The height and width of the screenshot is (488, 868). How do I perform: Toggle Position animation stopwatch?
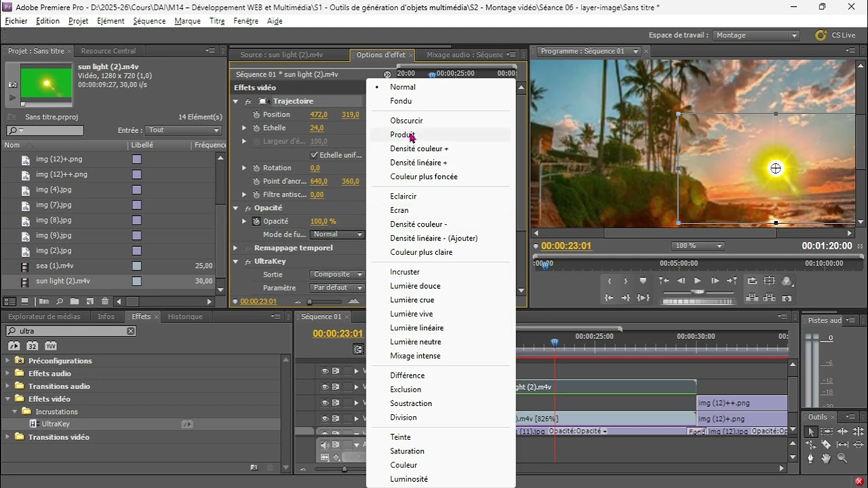point(256,115)
